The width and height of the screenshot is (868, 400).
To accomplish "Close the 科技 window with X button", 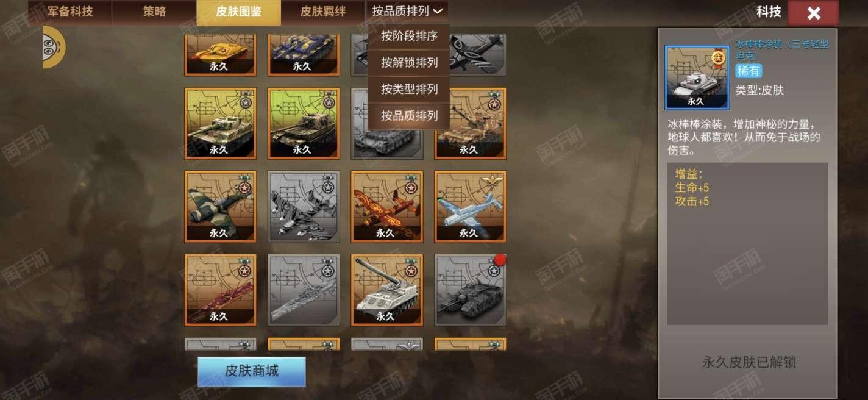I will (x=813, y=13).
